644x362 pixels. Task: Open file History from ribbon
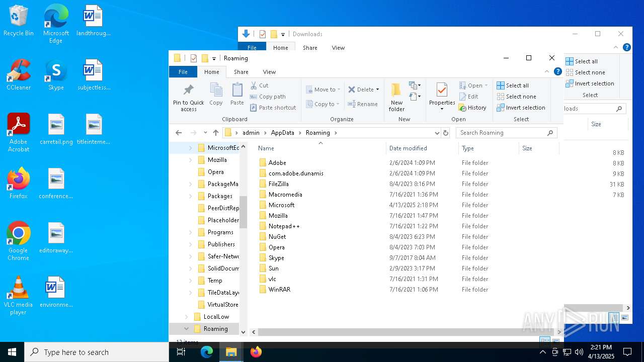click(x=472, y=108)
